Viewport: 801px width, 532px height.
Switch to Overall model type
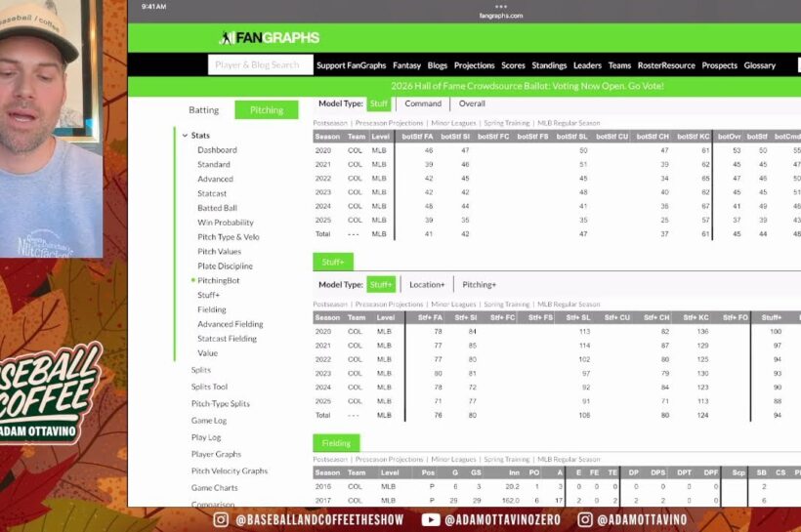[x=472, y=103]
